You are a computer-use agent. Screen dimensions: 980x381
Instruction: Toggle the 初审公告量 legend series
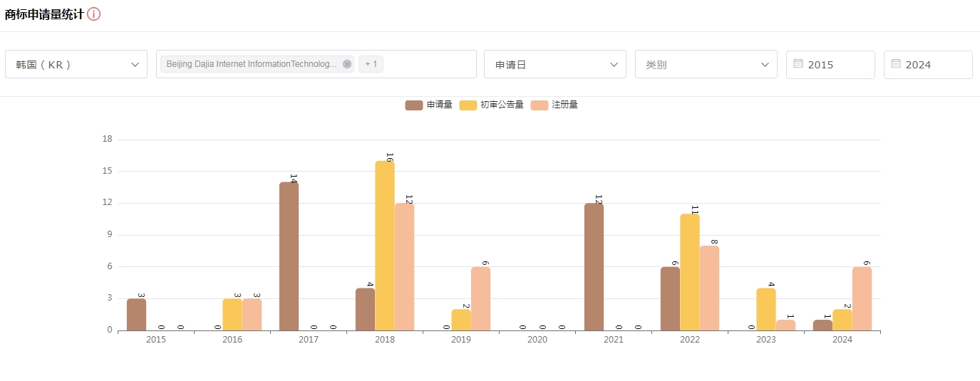492,105
